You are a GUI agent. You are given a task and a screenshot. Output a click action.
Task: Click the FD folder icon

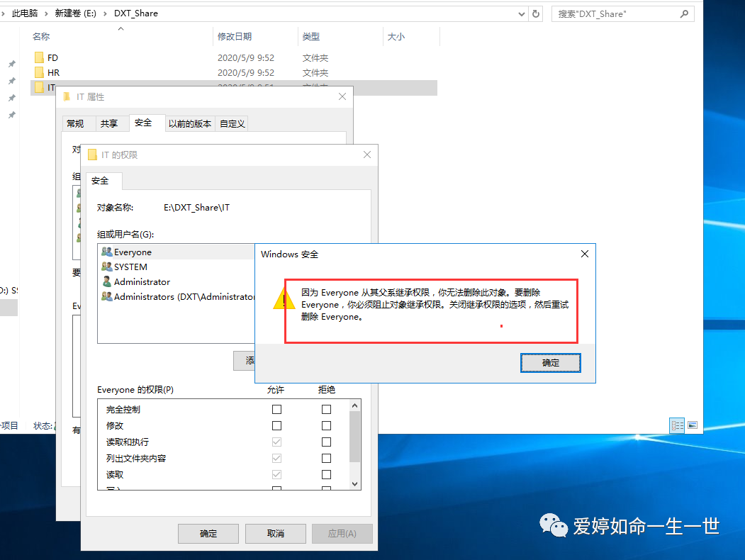coord(40,58)
